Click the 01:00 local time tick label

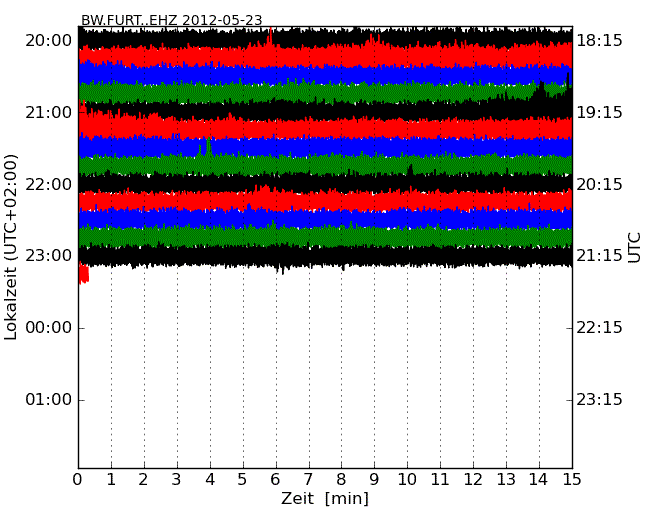click(49, 400)
